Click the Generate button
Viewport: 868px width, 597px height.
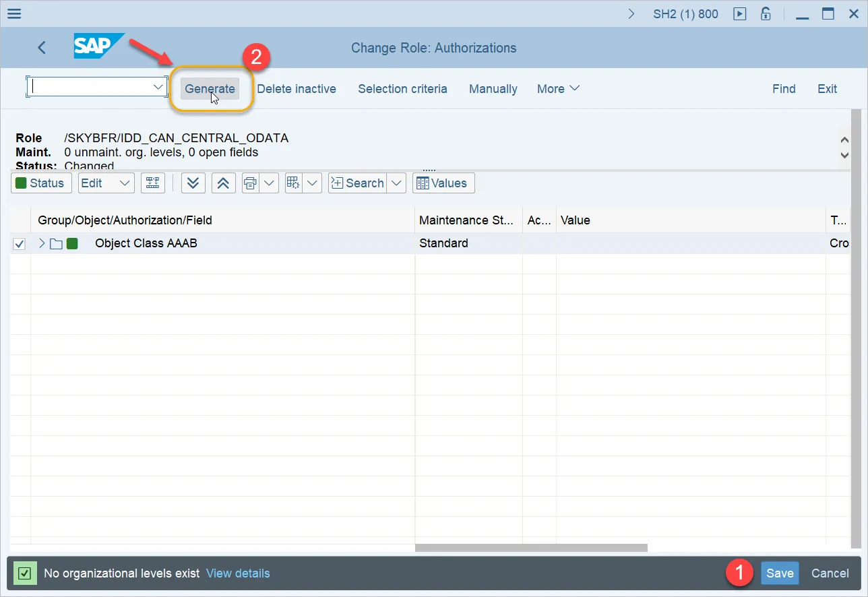pos(210,89)
